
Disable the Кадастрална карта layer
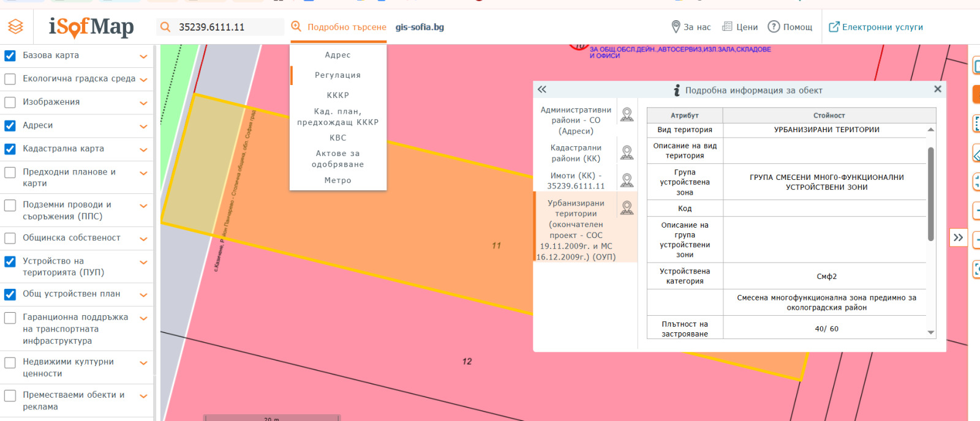pyautogui.click(x=10, y=149)
